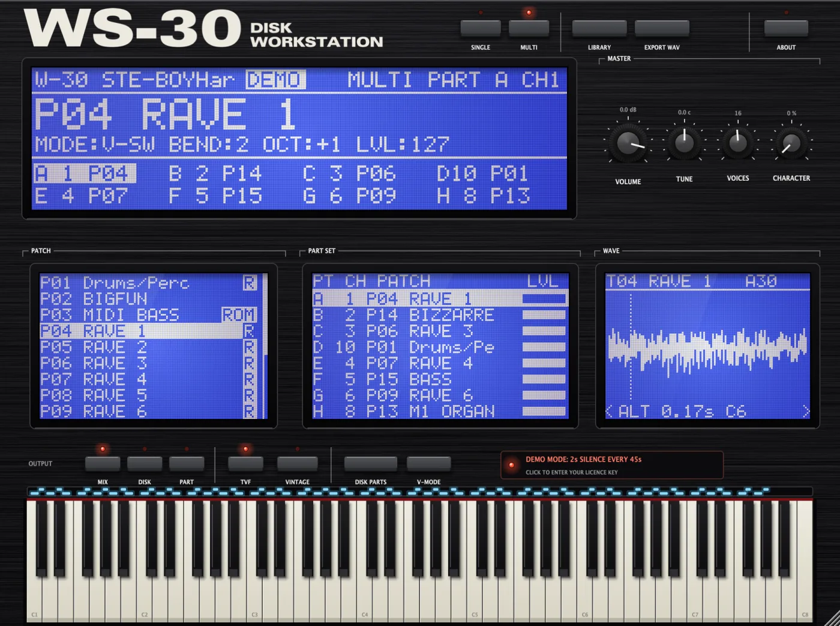Select patch P05 RAVE 2
The height and width of the screenshot is (626, 840).
coord(148,347)
